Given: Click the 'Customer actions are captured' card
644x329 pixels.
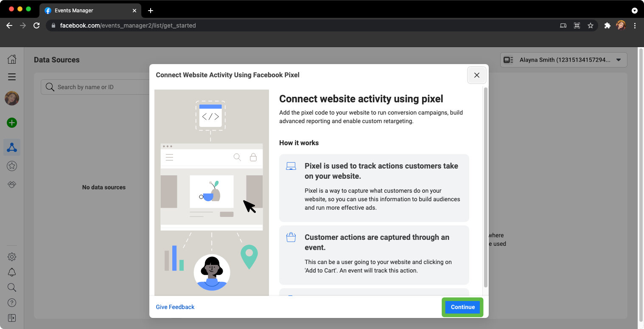Looking at the screenshot, I should point(374,255).
